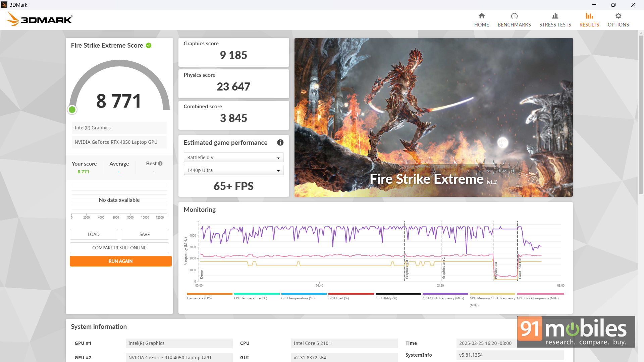Toggle GPU Temperature legend item
644x362 pixels.
[304, 296]
